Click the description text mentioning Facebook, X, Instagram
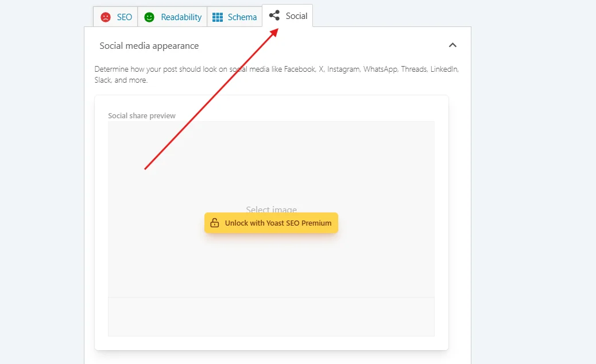The height and width of the screenshot is (364, 596). click(277, 75)
